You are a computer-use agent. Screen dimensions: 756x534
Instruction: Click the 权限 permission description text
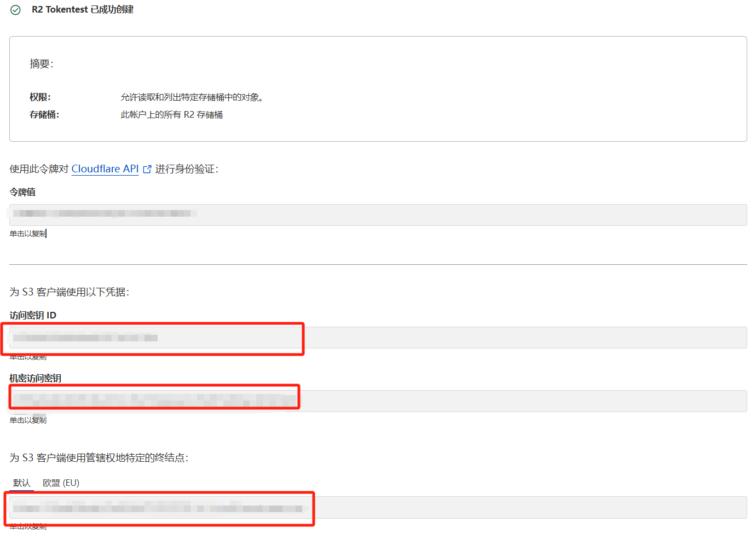tap(192, 97)
